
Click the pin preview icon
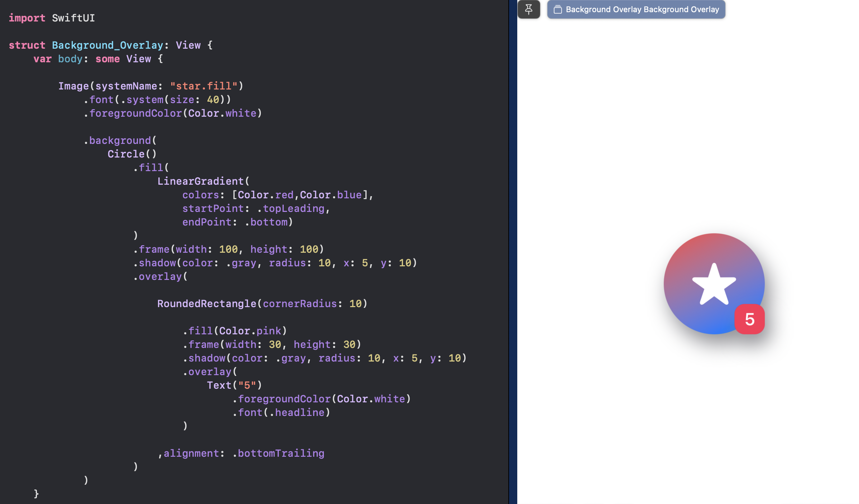pyautogui.click(x=528, y=9)
